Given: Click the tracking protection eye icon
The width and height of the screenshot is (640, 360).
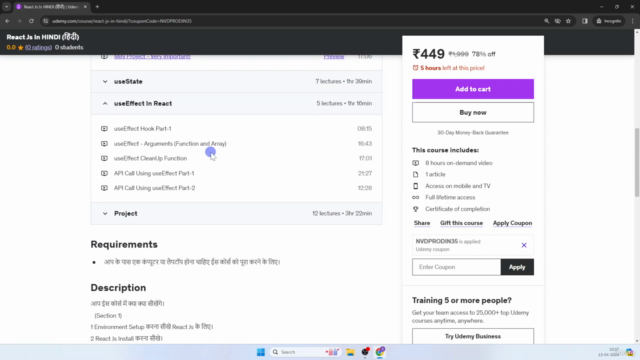Looking at the screenshot, I should pyautogui.click(x=558, y=21).
